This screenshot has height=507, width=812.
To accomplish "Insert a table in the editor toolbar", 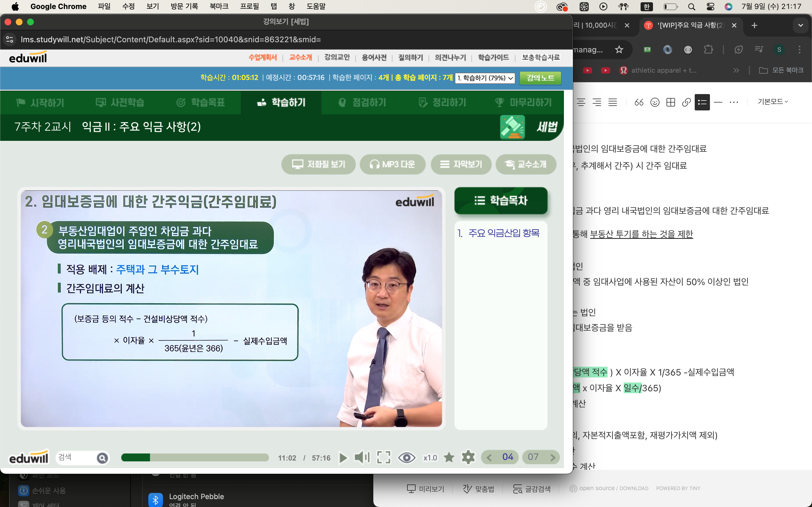I will tap(670, 102).
